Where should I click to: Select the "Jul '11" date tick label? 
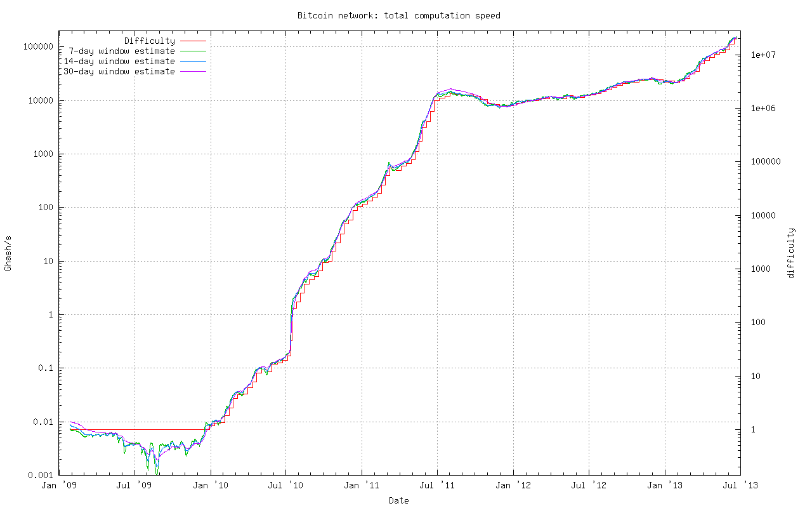click(x=438, y=486)
